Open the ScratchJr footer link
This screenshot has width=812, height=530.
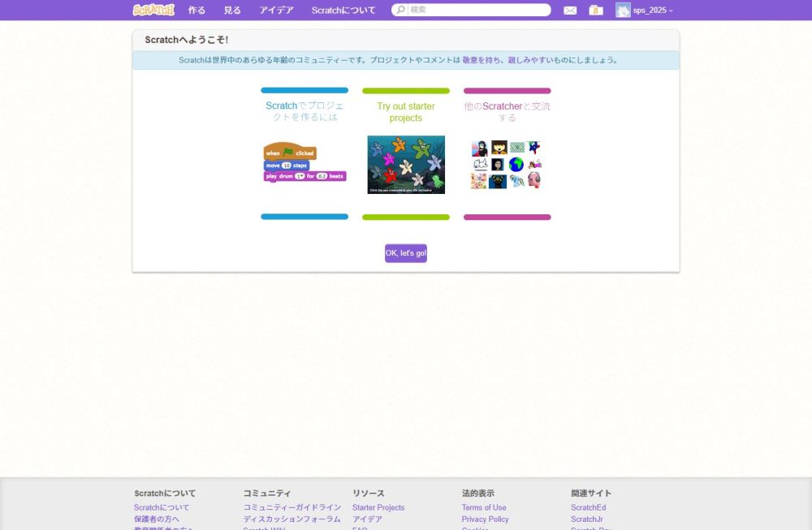click(587, 519)
